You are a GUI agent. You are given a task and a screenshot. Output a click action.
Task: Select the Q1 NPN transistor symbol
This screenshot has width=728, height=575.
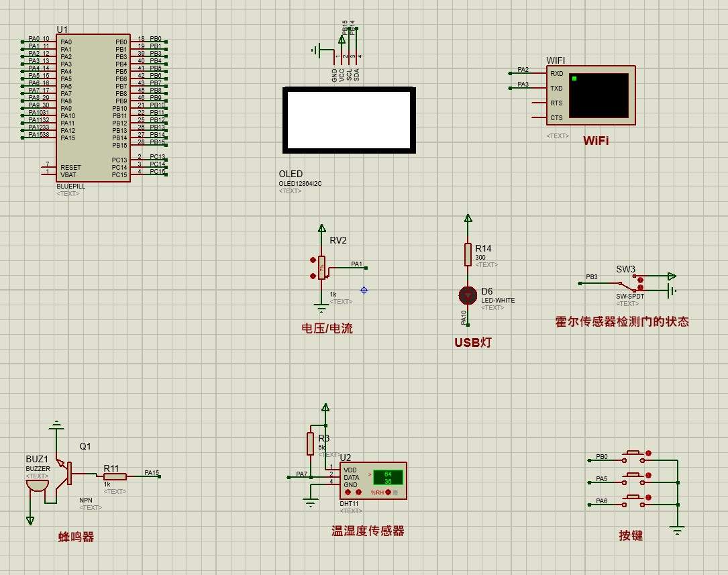(64, 474)
